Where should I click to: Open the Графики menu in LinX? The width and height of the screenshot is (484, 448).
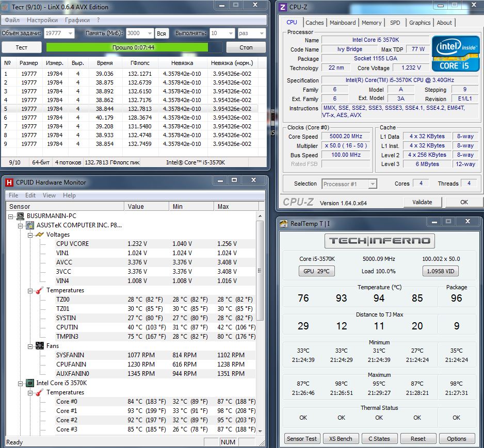point(77,20)
